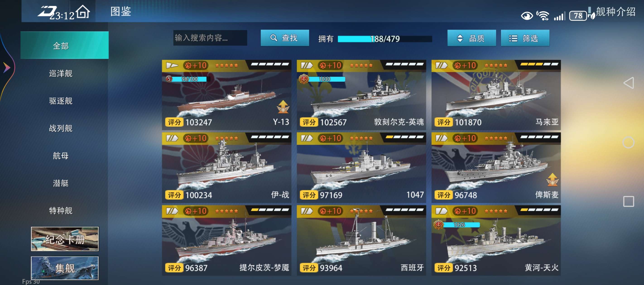The height and width of the screenshot is (285, 644).
Task: Click the upgrade arrow badge on Y-13 card
Action: [283, 107]
